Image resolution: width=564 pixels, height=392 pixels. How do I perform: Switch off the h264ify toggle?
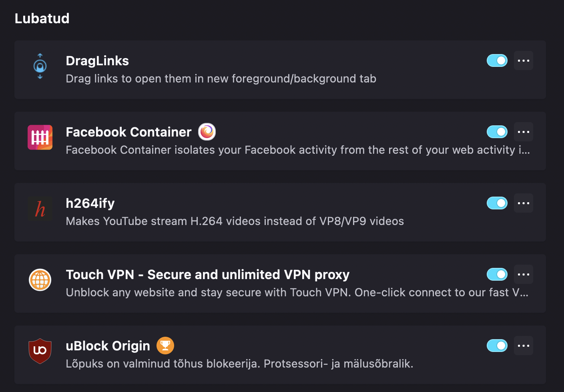pyautogui.click(x=497, y=203)
